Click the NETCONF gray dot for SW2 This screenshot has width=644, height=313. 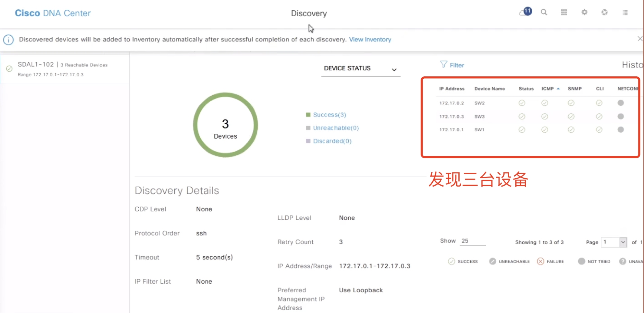pyautogui.click(x=621, y=103)
